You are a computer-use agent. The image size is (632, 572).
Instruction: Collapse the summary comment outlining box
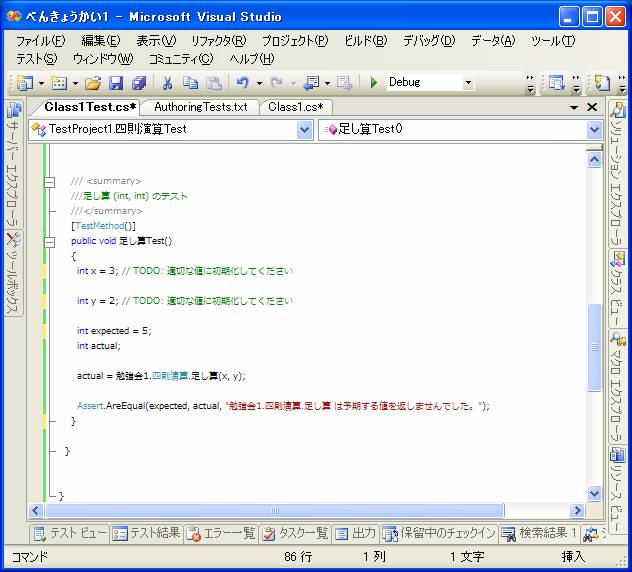click(49, 181)
